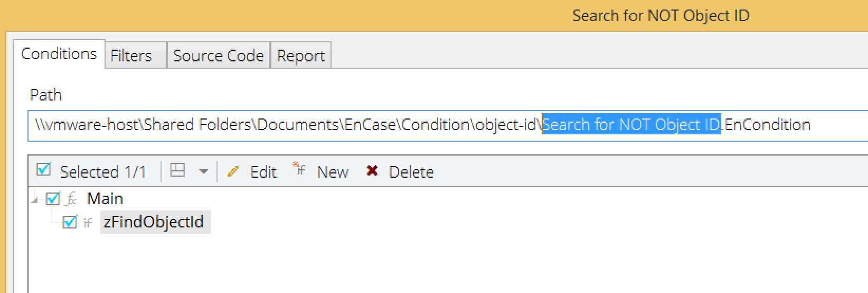
Task: Click inside the Path text field
Action: 448,125
